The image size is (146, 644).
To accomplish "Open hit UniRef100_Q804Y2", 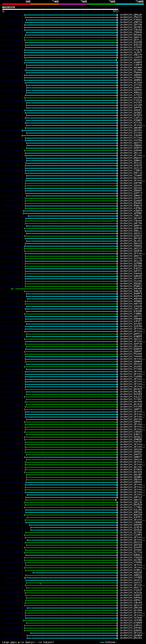I will pyautogui.click(x=131, y=60).
